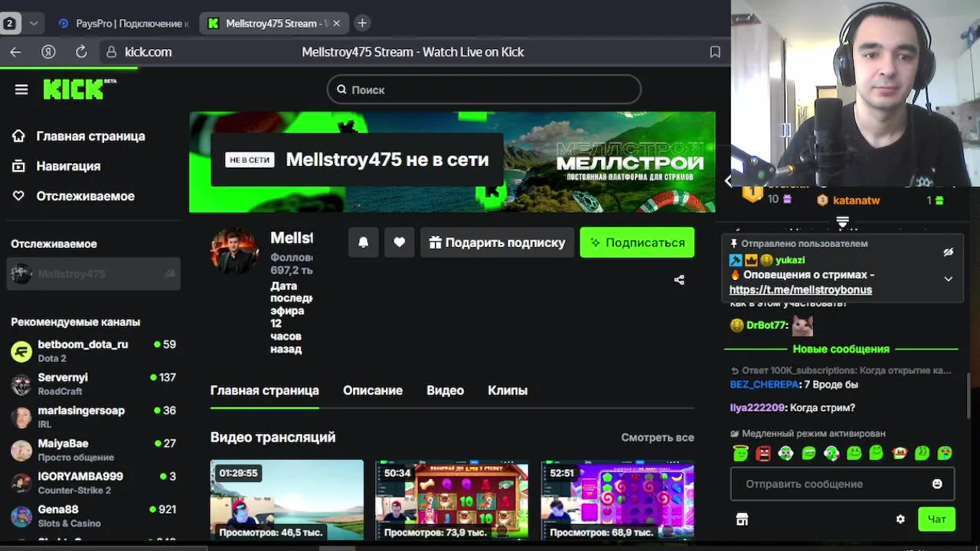Insert the halo angel emote

click(x=740, y=453)
